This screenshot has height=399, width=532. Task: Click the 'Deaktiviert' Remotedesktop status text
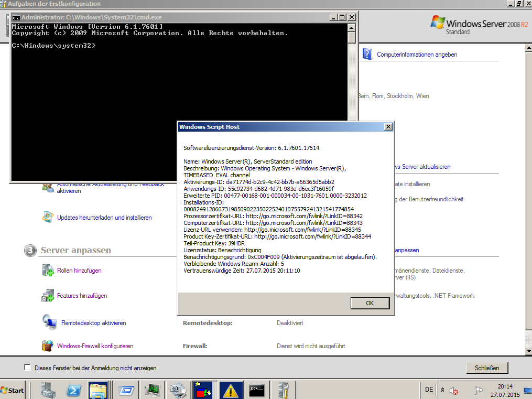[290, 323]
